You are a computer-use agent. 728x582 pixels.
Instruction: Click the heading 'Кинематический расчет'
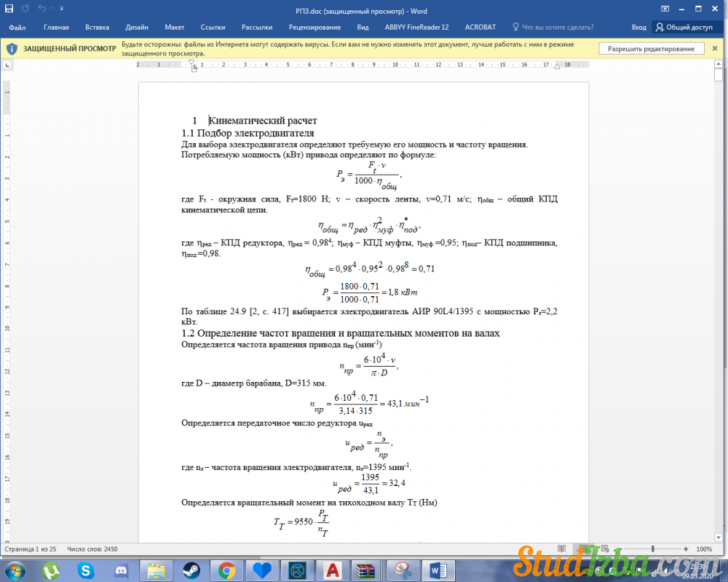coord(263,121)
